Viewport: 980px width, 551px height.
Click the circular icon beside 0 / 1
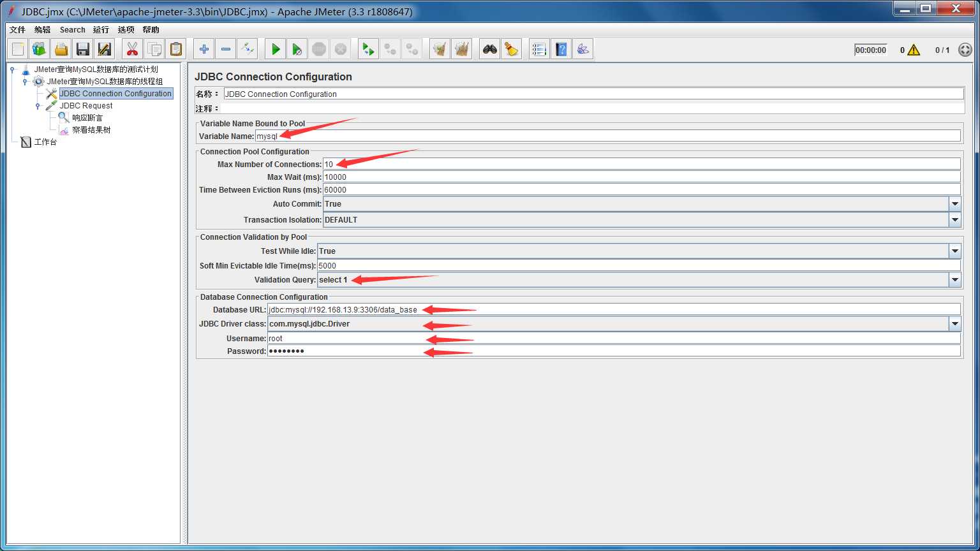965,50
